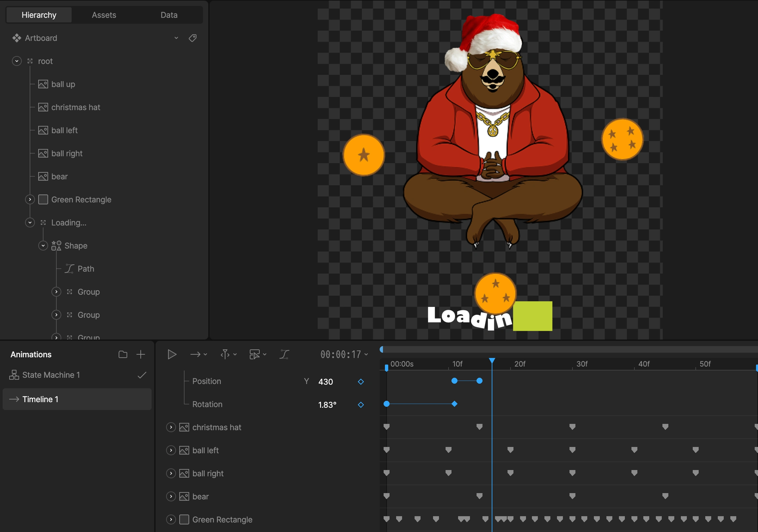This screenshot has width=758, height=532.
Task: Open the Data tab
Action: coord(169,15)
